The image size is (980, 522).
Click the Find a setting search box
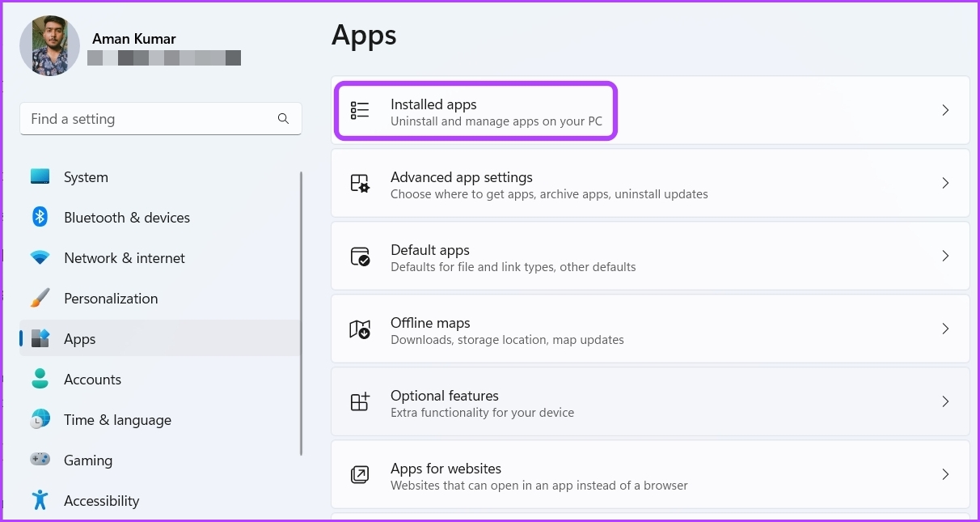click(x=161, y=118)
